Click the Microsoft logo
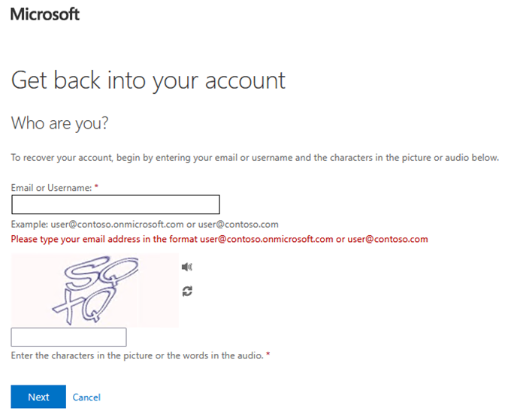Viewport: 505px width, 420px height. click(45, 14)
